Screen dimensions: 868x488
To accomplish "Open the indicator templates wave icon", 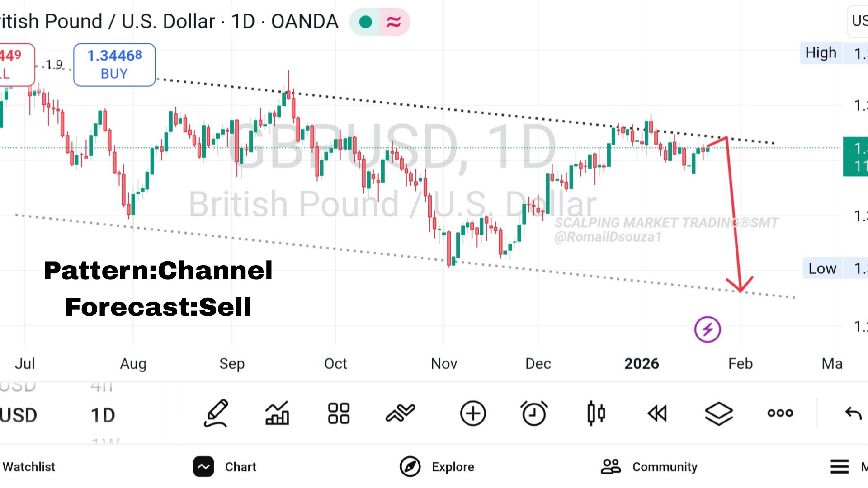I will (x=400, y=413).
